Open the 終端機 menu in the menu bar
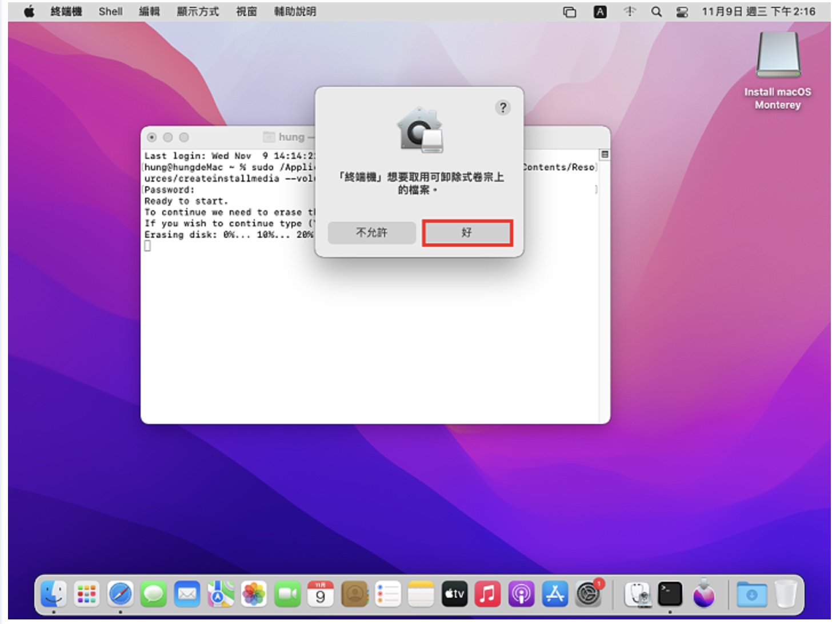The width and height of the screenshot is (840, 624). tap(66, 11)
